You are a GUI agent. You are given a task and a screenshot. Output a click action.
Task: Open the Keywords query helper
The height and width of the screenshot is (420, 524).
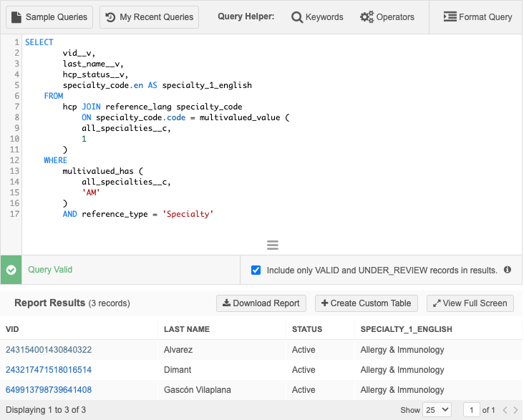pyautogui.click(x=317, y=17)
